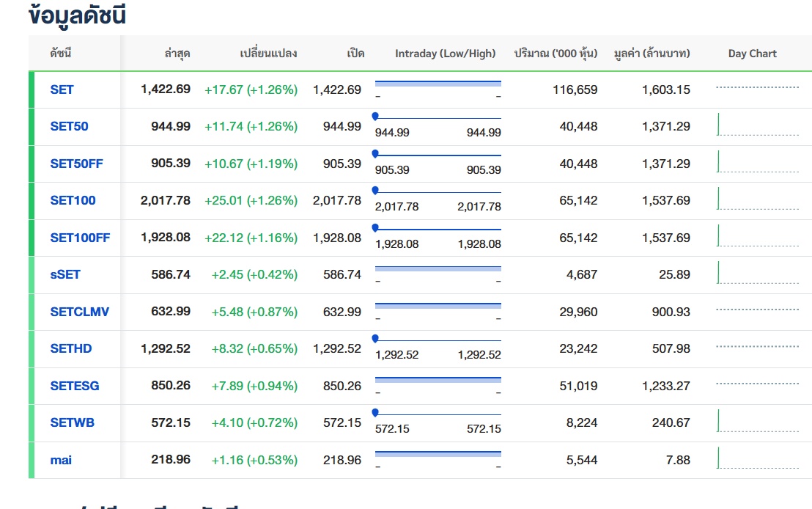Click the sSET index link
Image resolution: width=812 pixels, height=509 pixels.
(x=65, y=274)
